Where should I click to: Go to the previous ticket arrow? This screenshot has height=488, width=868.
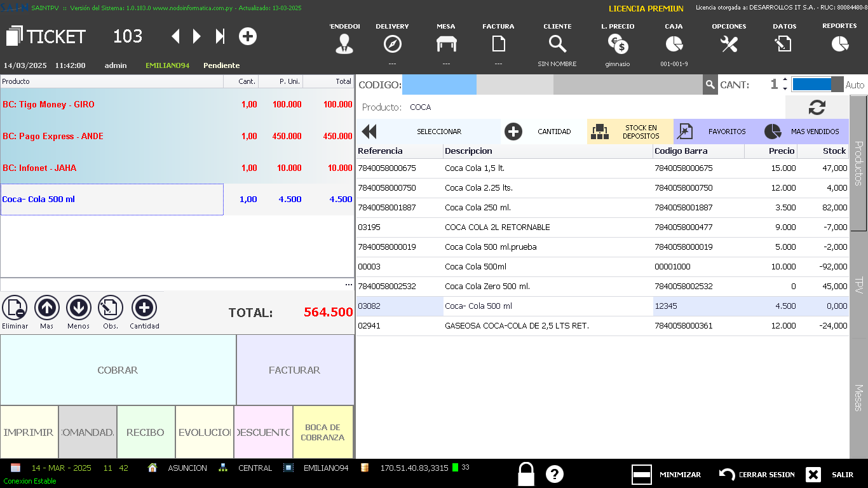point(176,36)
